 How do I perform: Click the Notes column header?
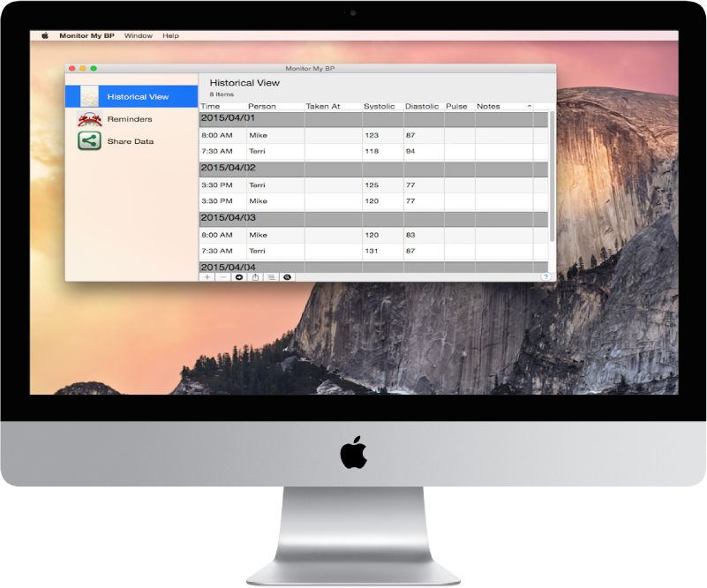tap(504, 107)
